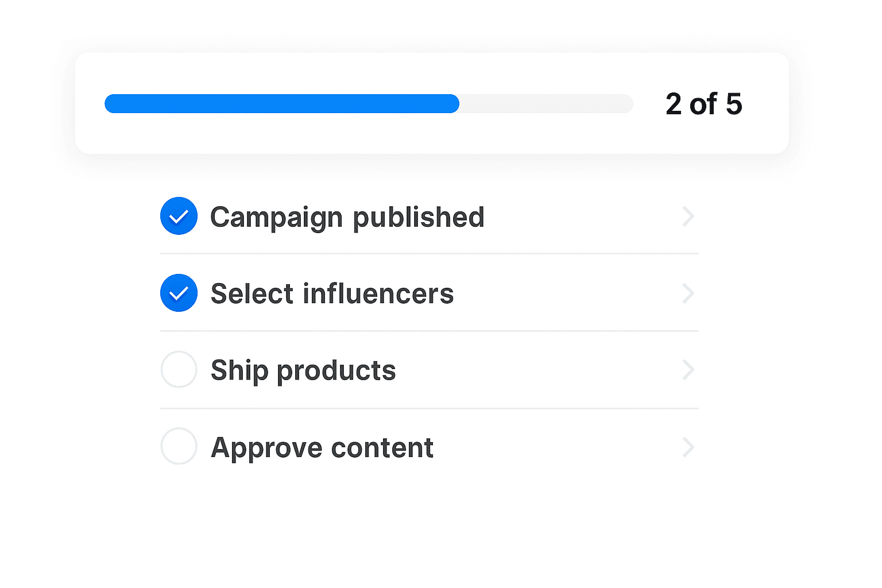Expand the Campaign published row chevron
Viewport: 882px width, 588px height.
click(688, 216)
